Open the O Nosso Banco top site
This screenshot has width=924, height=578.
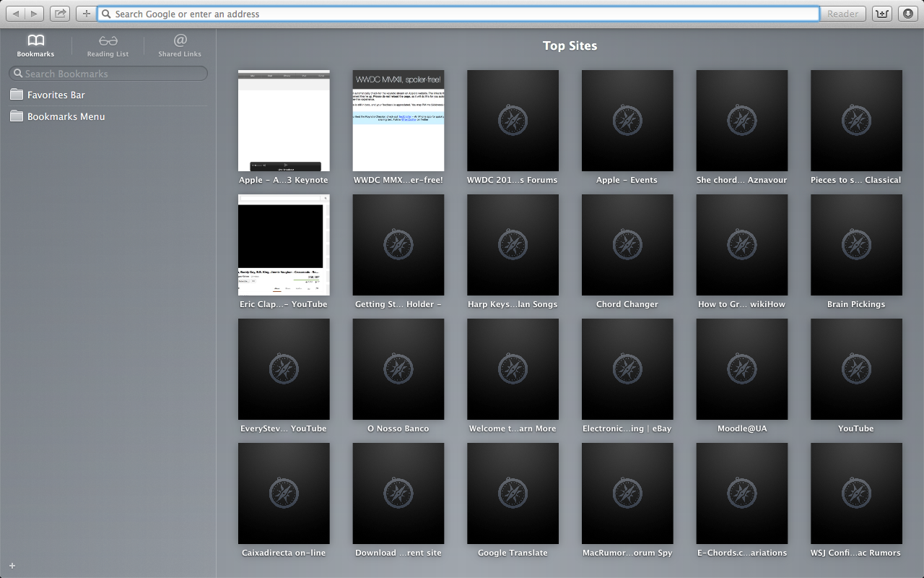pyautogui.click(x=398, y=369)
